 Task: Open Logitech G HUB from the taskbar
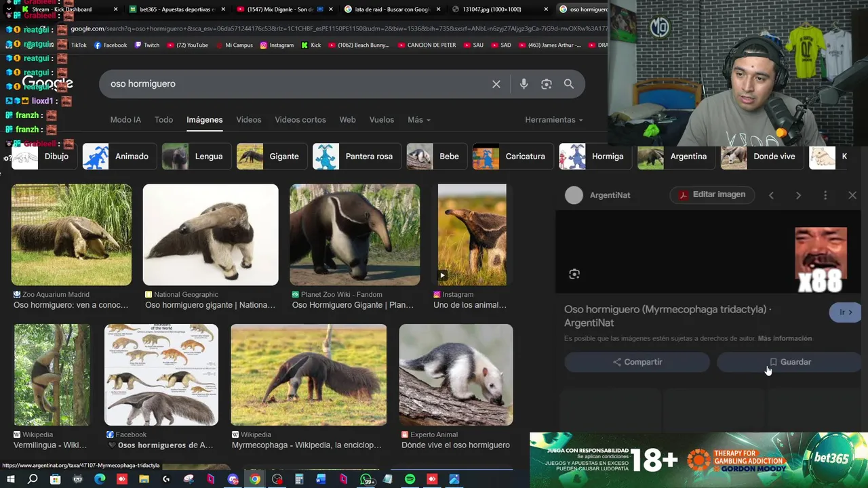[166, 479]
